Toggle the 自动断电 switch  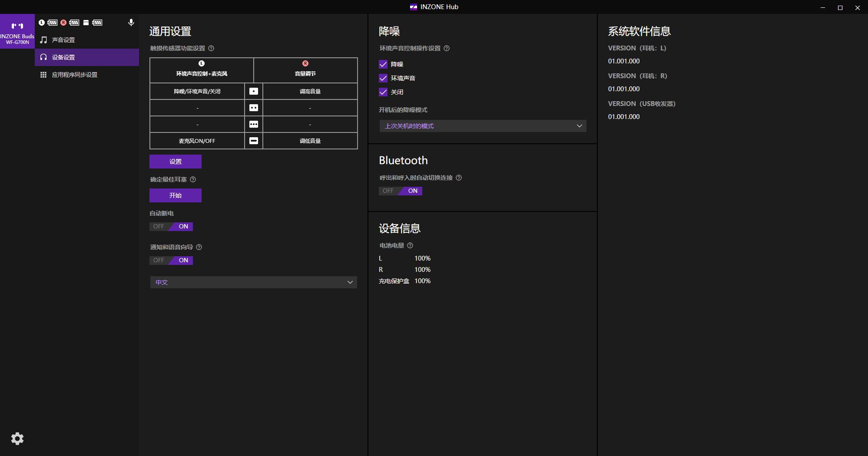(171, 226)
